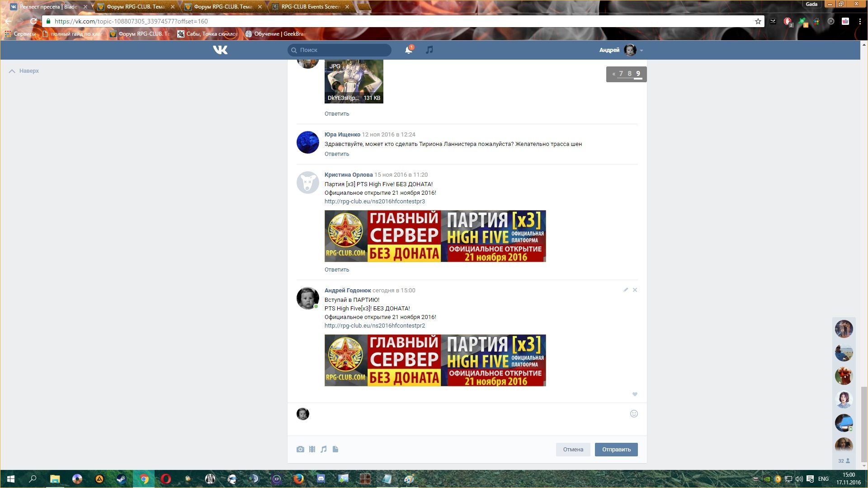Edit Андрей Годонюк's post with the pencil icon

tap(626, 290)
